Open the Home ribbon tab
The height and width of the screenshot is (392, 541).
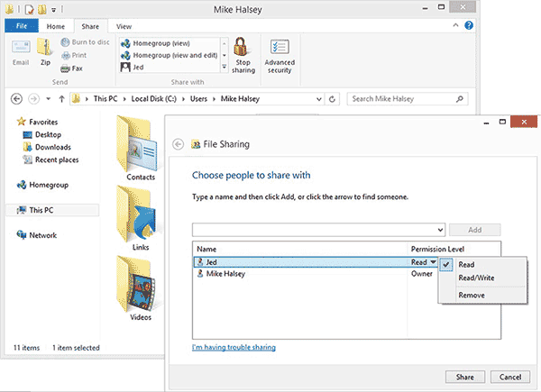pos(55,28)
